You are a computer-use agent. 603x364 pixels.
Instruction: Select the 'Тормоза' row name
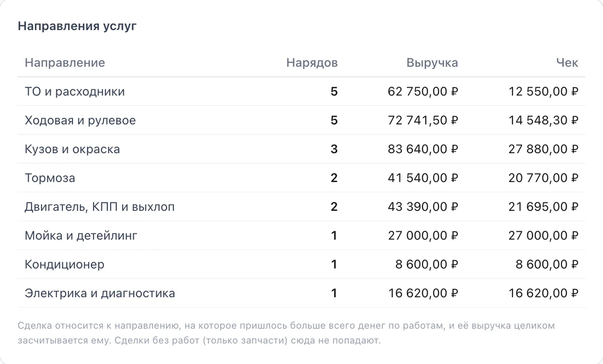(50, 178)
